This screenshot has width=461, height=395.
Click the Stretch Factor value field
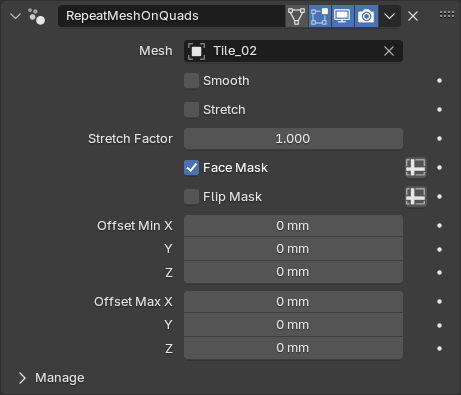[x=293, y=139]
